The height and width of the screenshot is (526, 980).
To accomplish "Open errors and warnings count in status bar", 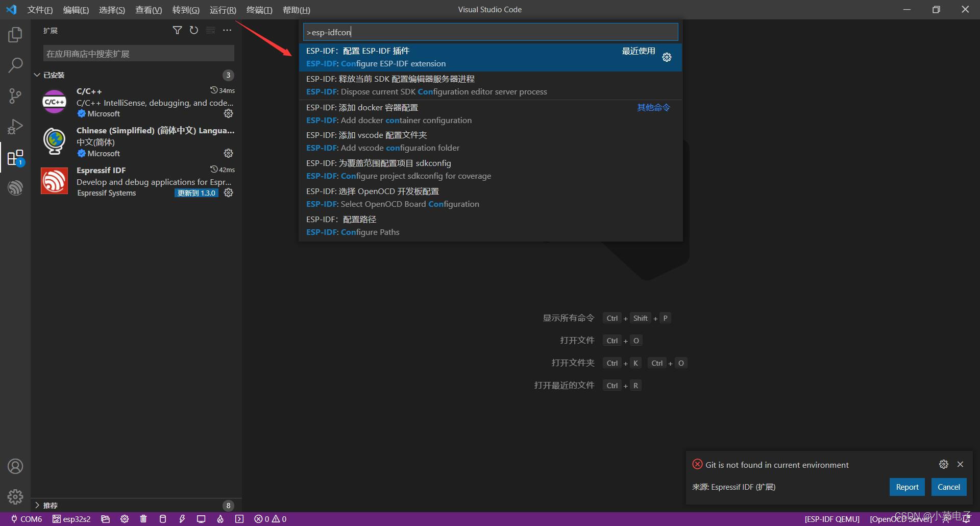I will point(271,519).
